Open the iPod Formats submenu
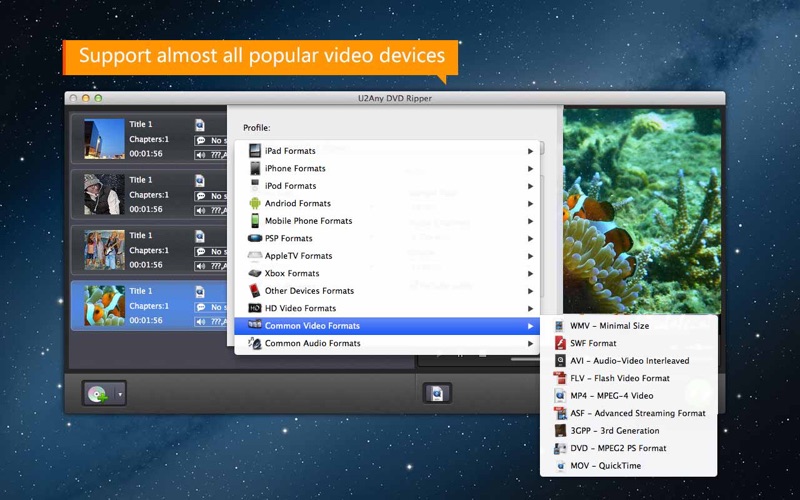The image size is (800, 500). [x=387, y=186]
